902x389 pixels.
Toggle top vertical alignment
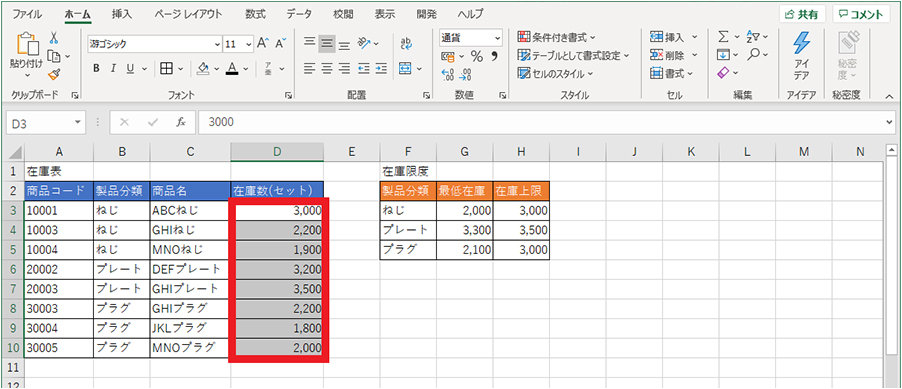[x=309, y=43]
